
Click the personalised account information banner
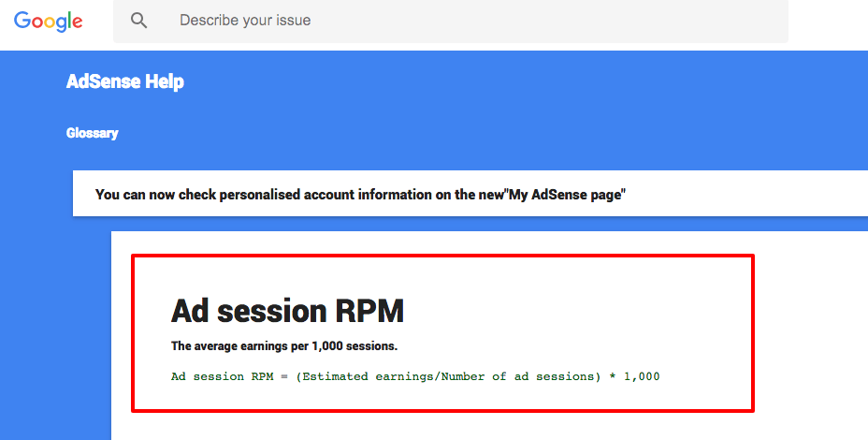click(x=470, y=194)
